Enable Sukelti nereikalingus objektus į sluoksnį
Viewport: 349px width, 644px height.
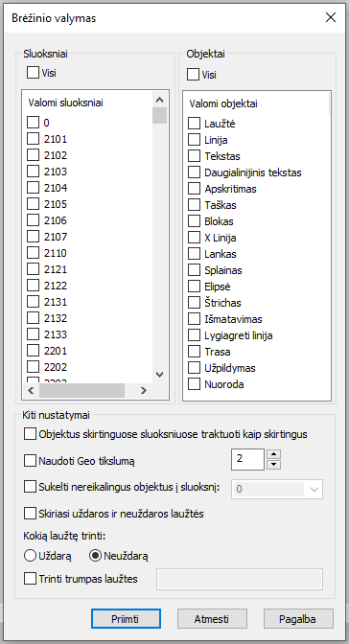pos(30,487)
